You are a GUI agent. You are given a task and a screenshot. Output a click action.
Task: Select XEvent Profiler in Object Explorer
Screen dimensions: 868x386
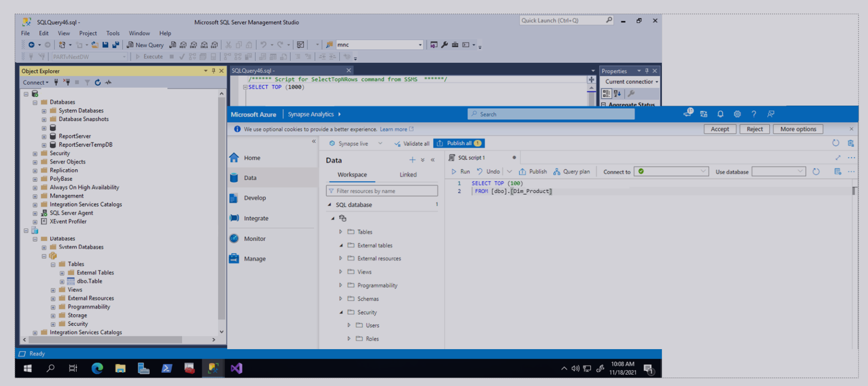pos(68,222)
